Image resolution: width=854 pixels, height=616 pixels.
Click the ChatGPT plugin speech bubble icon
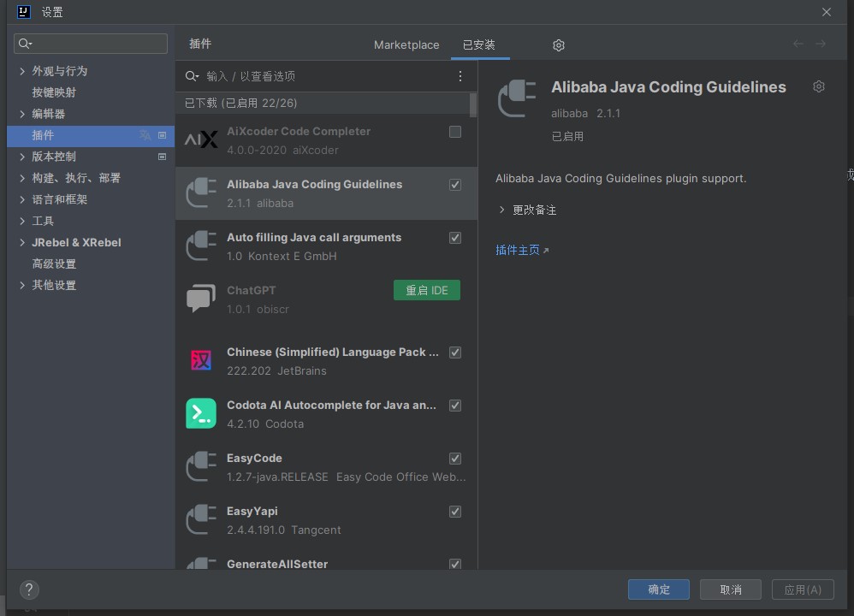[201, 299]
